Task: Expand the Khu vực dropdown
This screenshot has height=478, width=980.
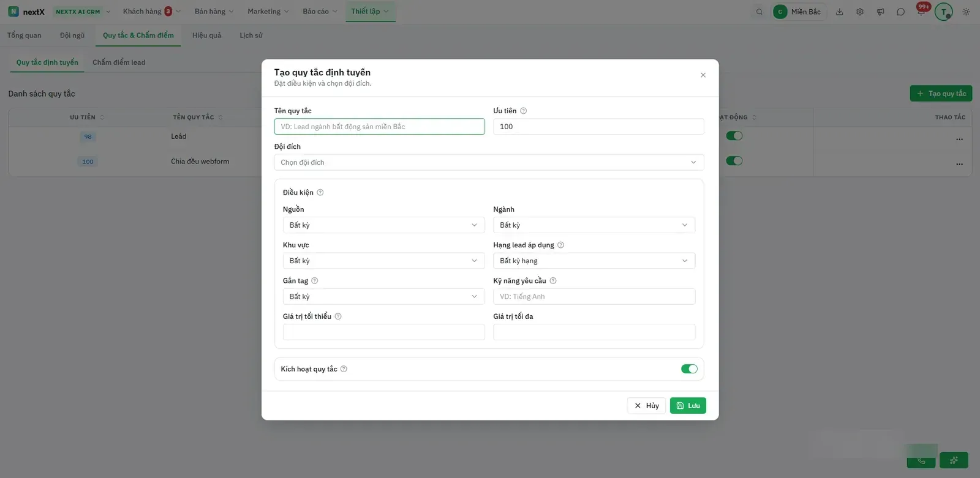Action: [x=383, y=261]
